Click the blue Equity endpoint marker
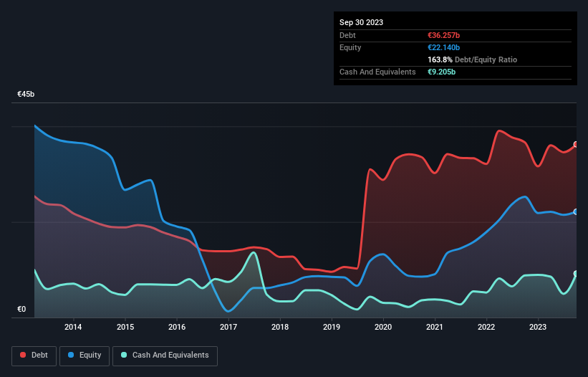Viewport: 588px width, 377px height. pos(576,212)
